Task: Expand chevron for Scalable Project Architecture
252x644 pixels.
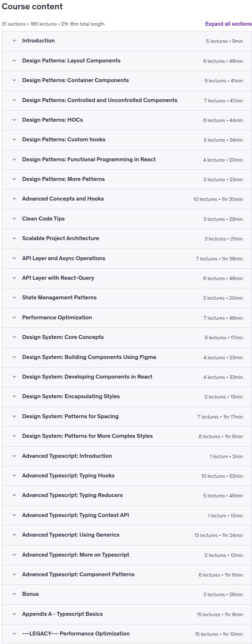Action: click(x=14, y=238)
